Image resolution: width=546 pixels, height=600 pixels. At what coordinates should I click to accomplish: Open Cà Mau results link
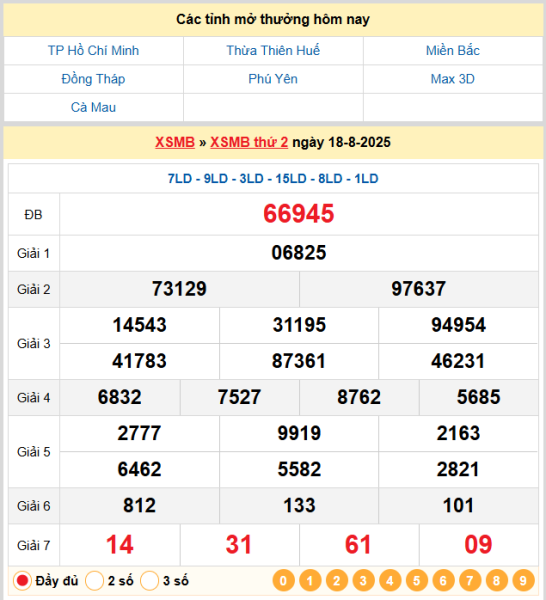(93, 107)
